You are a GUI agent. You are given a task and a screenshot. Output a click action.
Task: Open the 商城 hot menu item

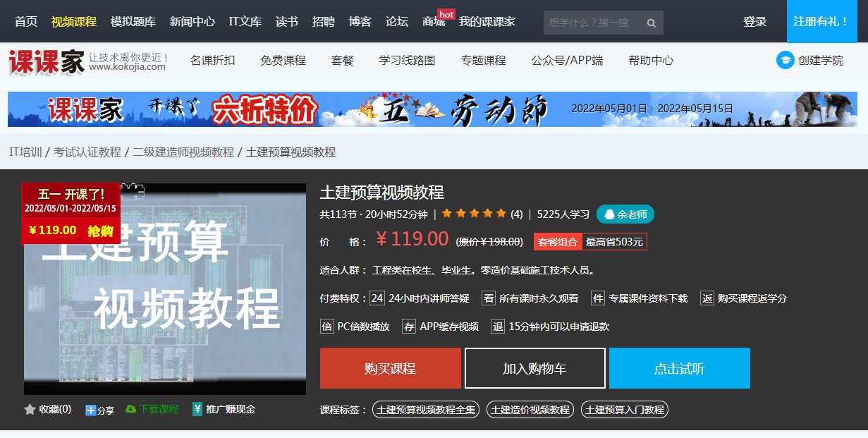click(434, 22)
